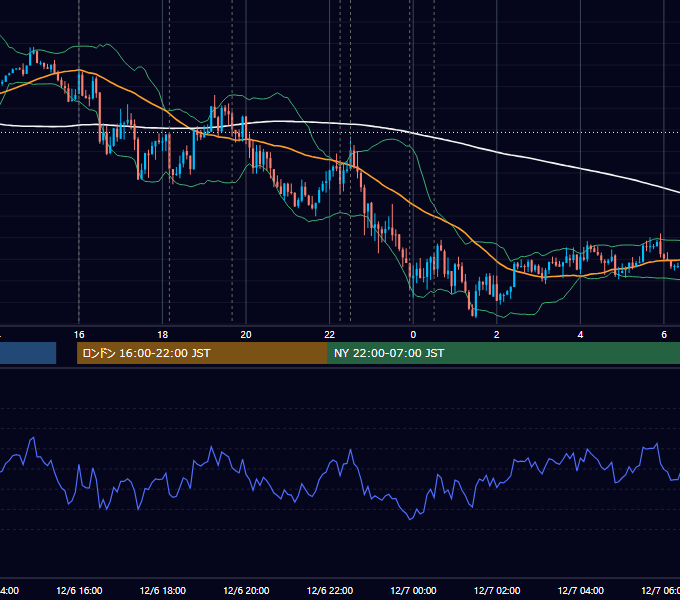Click the 12/7 02:00 date label
The image size is (680, 600).
click(497, 590)
